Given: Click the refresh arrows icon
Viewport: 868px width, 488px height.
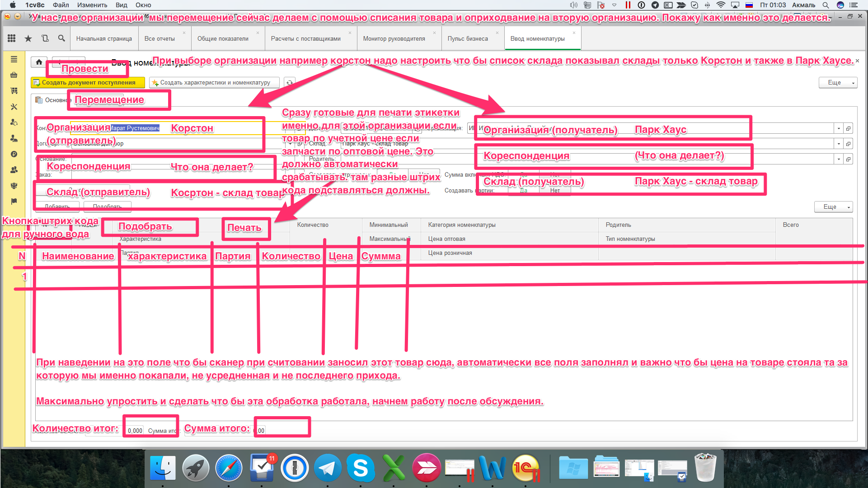Looking at the screenshot, I should coord(290,83).
